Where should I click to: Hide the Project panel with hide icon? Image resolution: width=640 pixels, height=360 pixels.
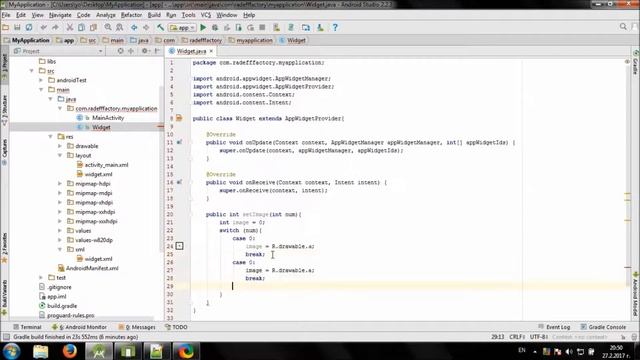pyautogui.click(x=157, y=51)
